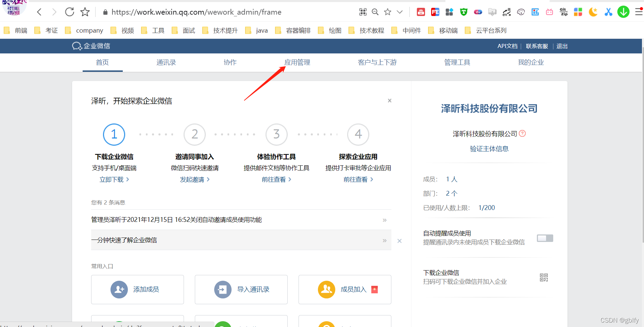Click the 成员加入 button

pyautogui.click(x=345, y=290)
